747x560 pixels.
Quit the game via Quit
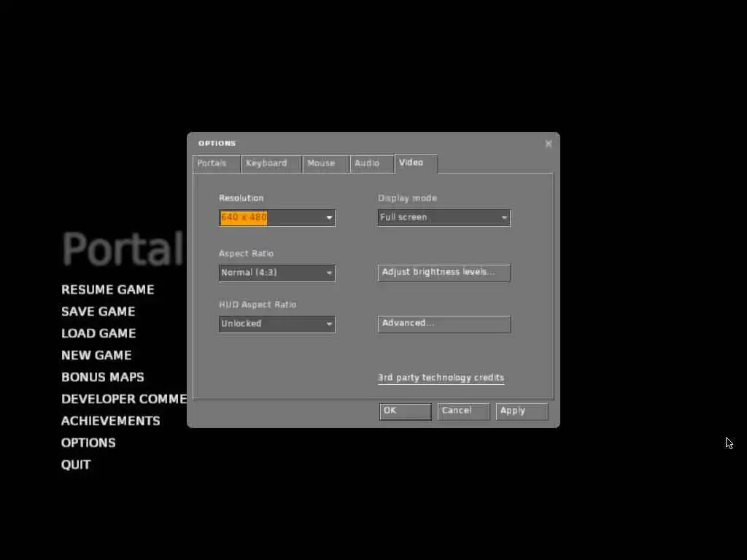(76, 464)
